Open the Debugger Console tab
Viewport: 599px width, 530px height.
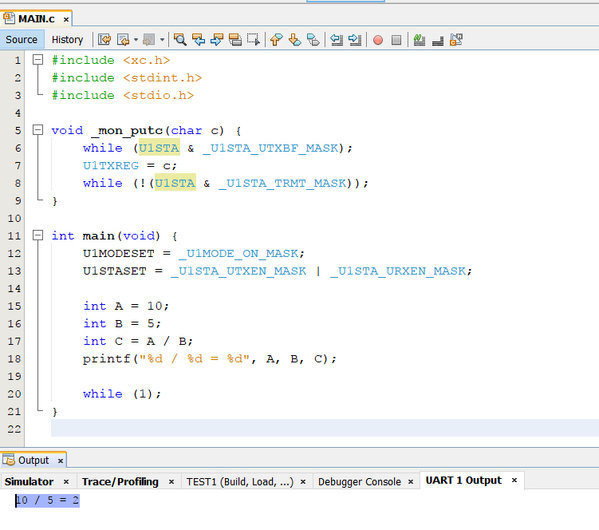point(359,481)
